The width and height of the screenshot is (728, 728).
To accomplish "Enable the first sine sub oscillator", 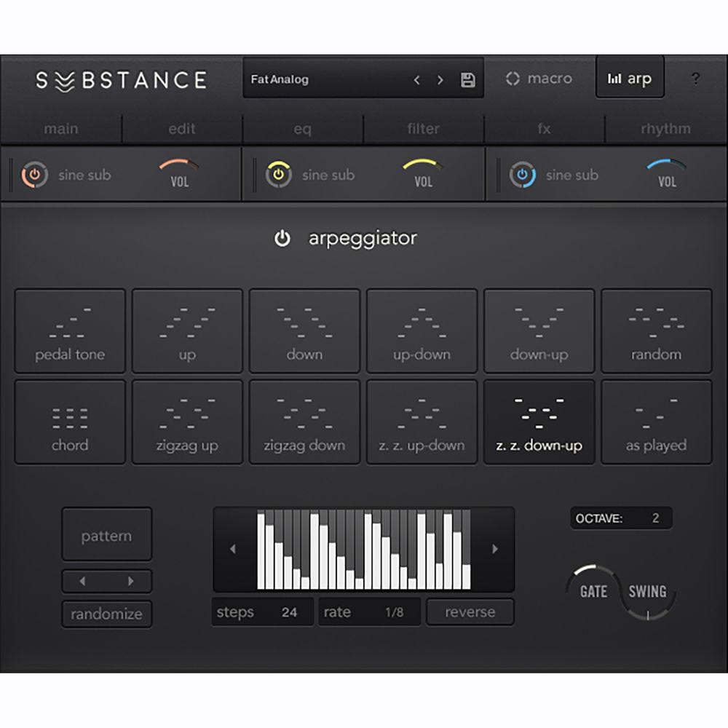I will pyautogui.click(x=36, y=175).
